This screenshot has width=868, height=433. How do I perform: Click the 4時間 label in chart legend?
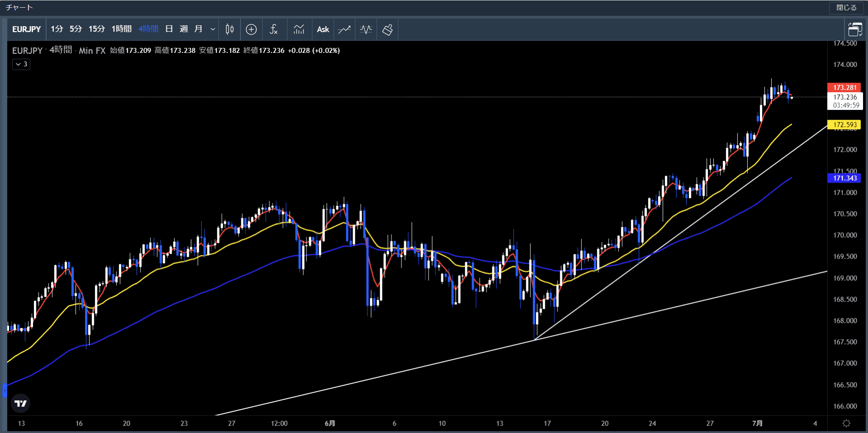pos(61,50)
